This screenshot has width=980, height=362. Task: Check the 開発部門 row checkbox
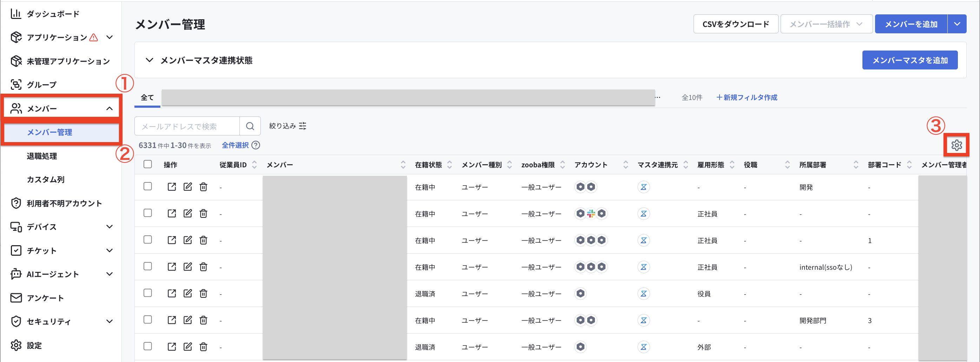click(x=148, y=320)
